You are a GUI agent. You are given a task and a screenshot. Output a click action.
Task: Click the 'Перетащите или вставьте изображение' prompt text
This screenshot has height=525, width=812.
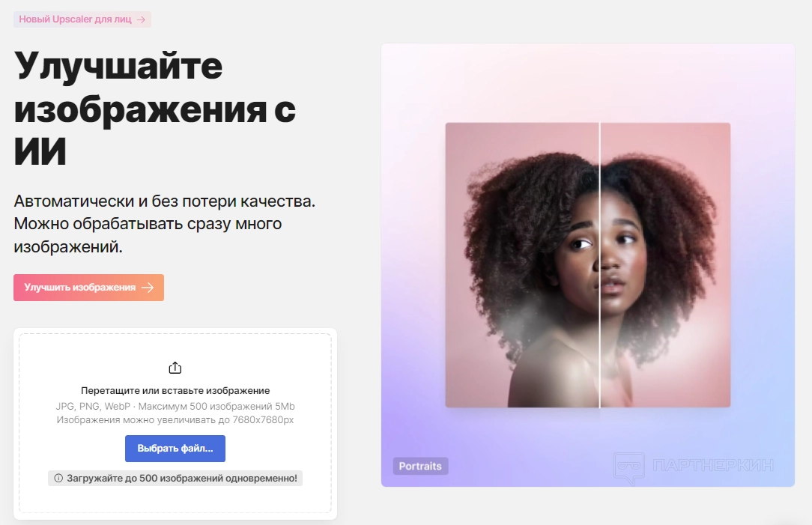175,390
